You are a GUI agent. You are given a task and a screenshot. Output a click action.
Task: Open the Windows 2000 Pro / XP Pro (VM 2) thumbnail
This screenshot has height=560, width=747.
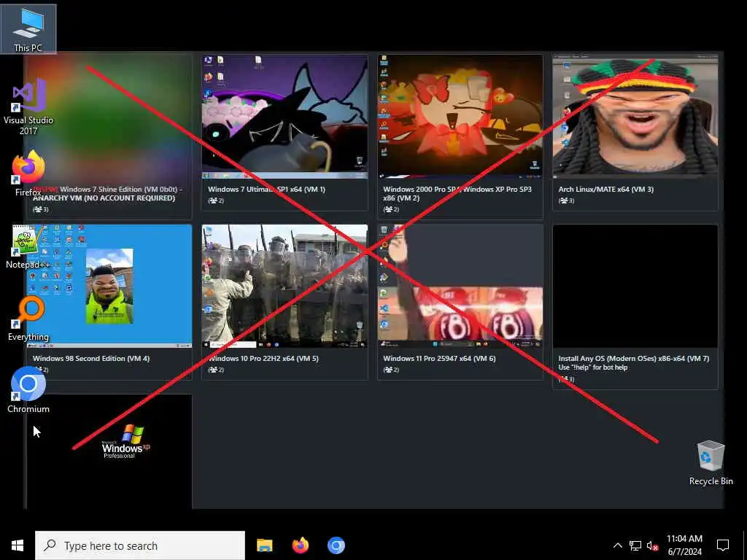point(460,116)
